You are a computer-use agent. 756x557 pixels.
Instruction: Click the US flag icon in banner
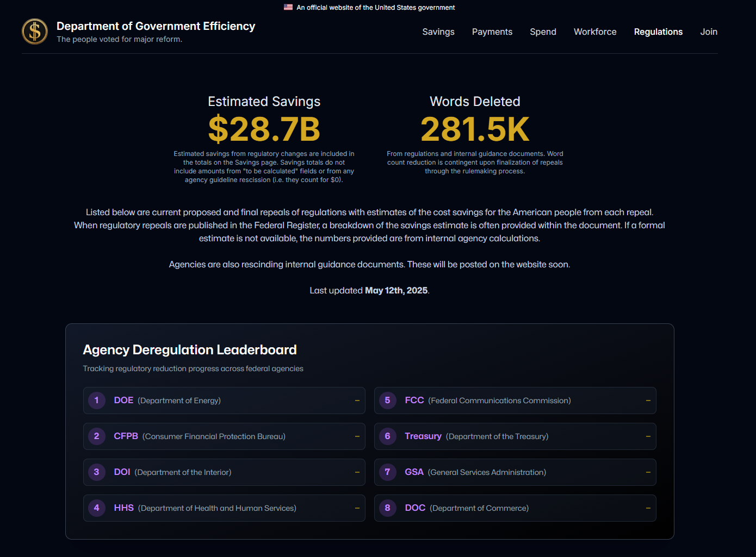tap(288, 8)
